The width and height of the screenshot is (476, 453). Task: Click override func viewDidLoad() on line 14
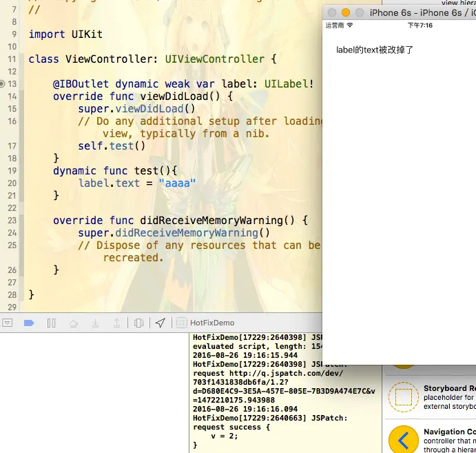143,97
